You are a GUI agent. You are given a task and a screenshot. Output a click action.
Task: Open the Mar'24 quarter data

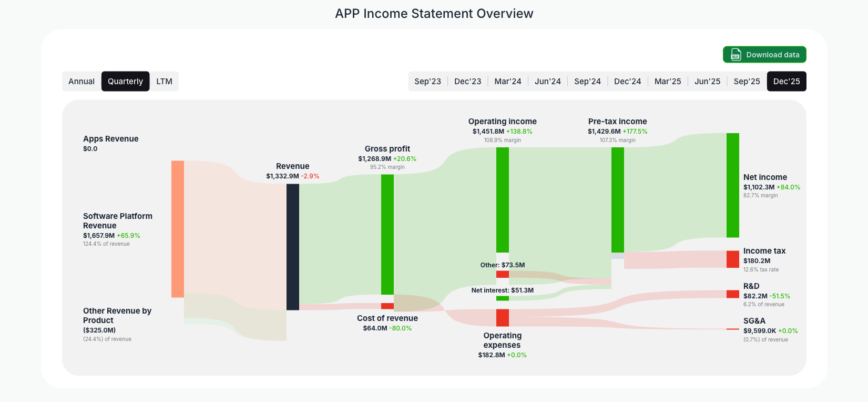507,81
